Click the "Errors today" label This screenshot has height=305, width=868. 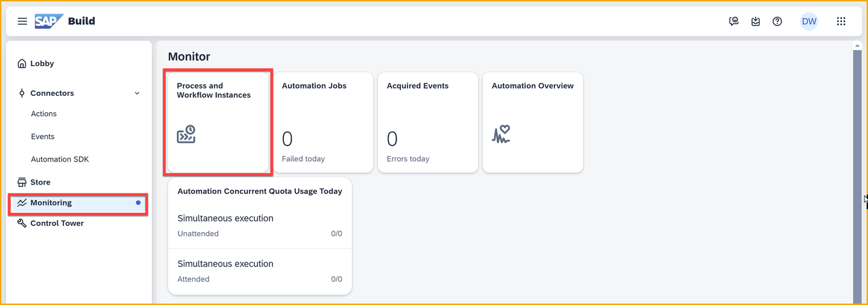[408, 159]
